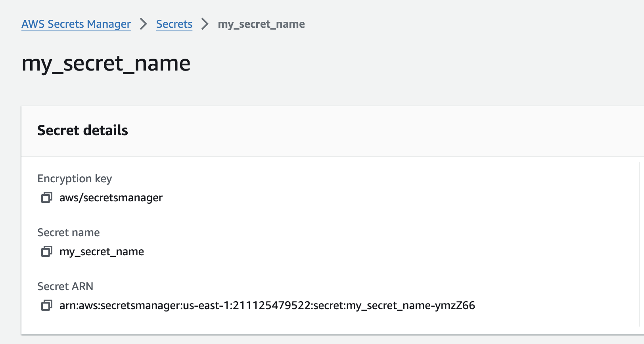The image size is (644, 344).
Task: Click the Secret ARN field label
Action: pyautogui.click(x=65, y=287)
